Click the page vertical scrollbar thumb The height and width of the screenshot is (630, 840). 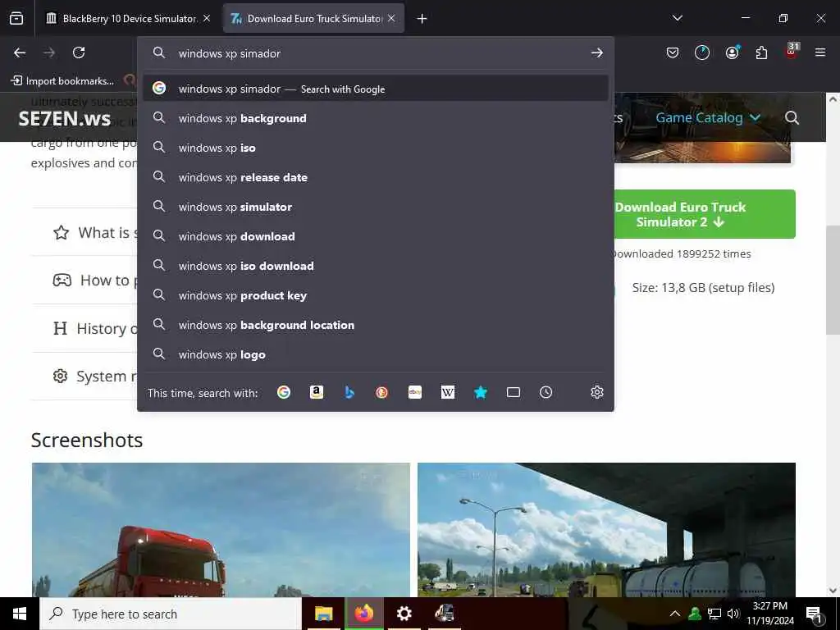(833, 280)
